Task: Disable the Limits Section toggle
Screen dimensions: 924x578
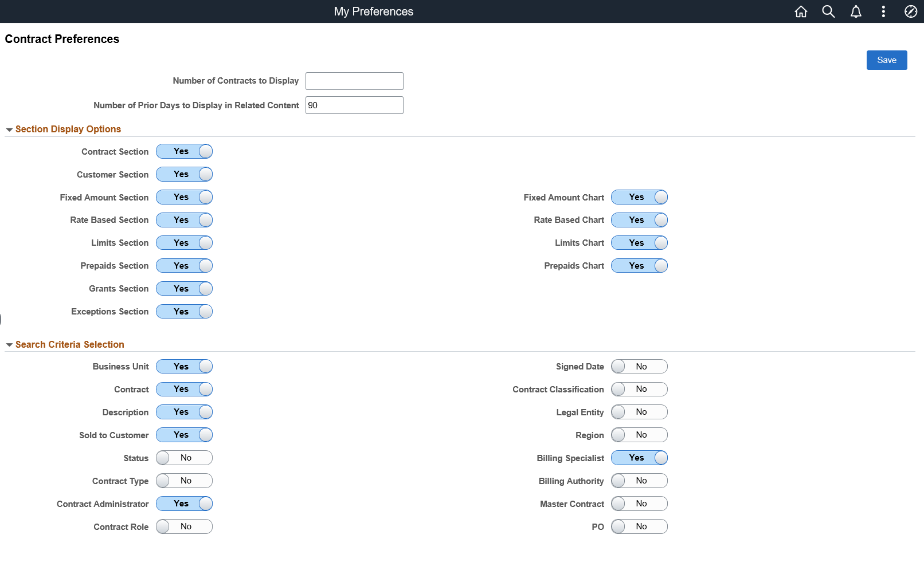Action: [184, 243]
